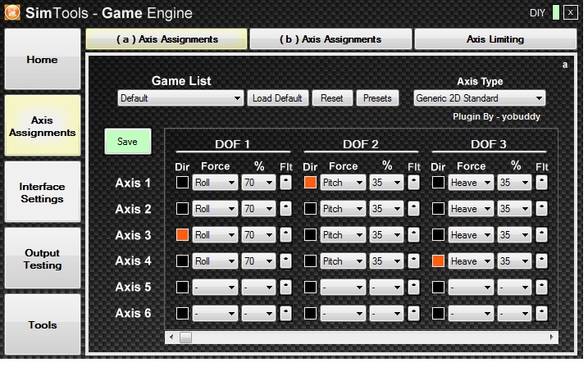Open Axis 5 DOF 1 empty force dropdown
Image resolution: width=588 pixels, height=367 pixels.
click(215, 288)
